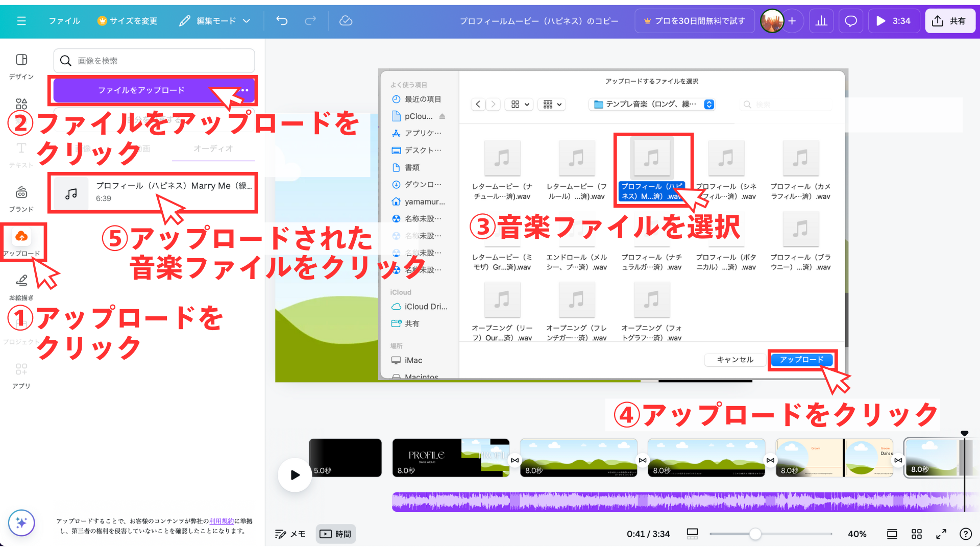
Task: Open the アプリ sidebar panel
Action: [21, 375]
